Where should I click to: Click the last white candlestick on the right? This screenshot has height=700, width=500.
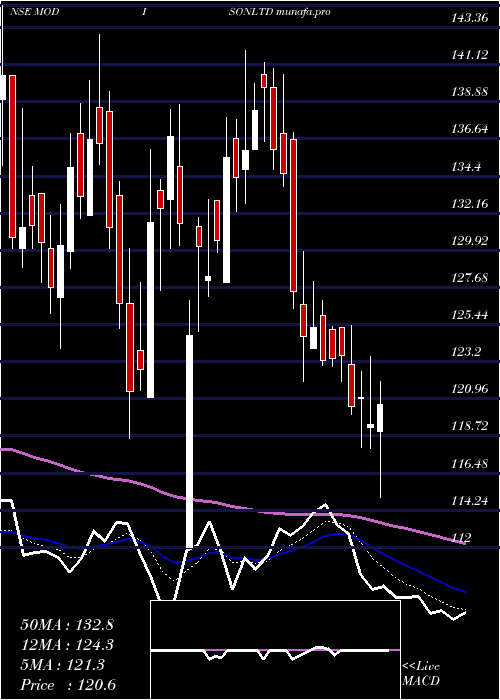(x=380, y=418)
